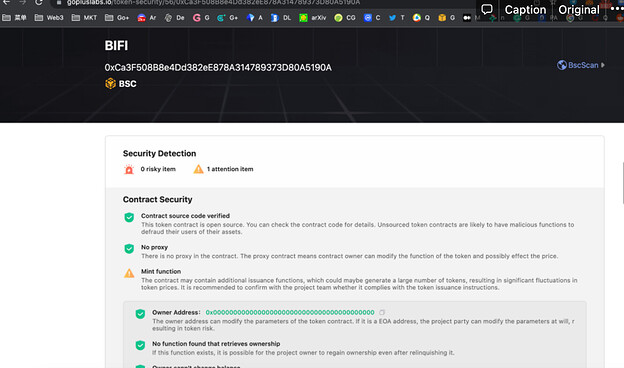This screenshot has height=368, width=624.
Task: Click the green shield beside No proxy
Action: pos(129,249)
